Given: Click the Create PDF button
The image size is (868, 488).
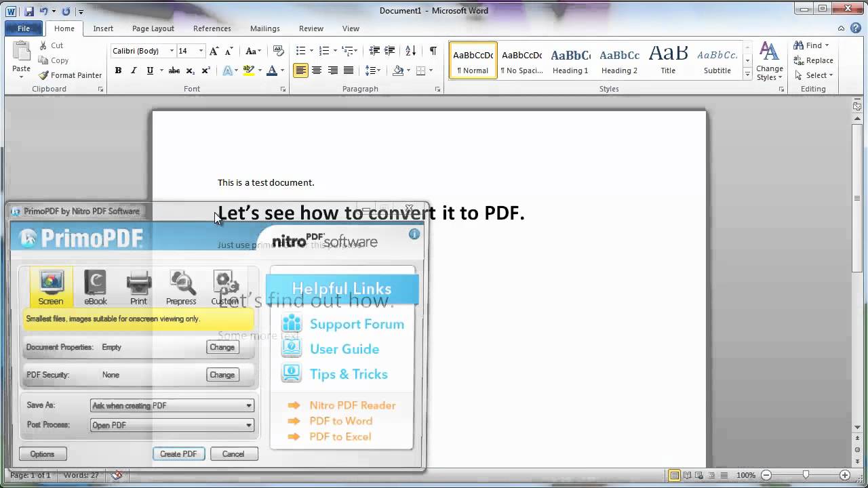Looking at the screenshot, I should 178,454.
